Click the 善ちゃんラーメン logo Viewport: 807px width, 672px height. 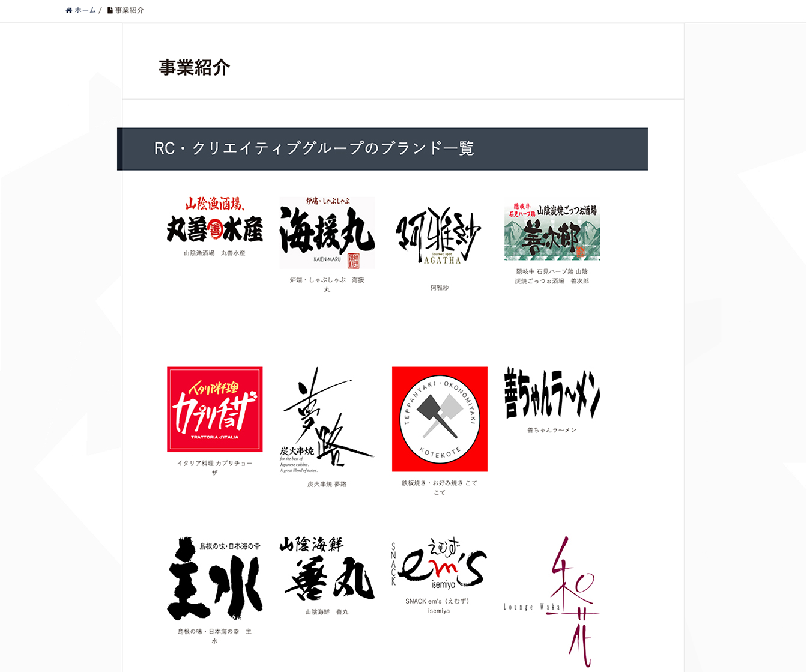pyautogui.click(x=552, y=393)
